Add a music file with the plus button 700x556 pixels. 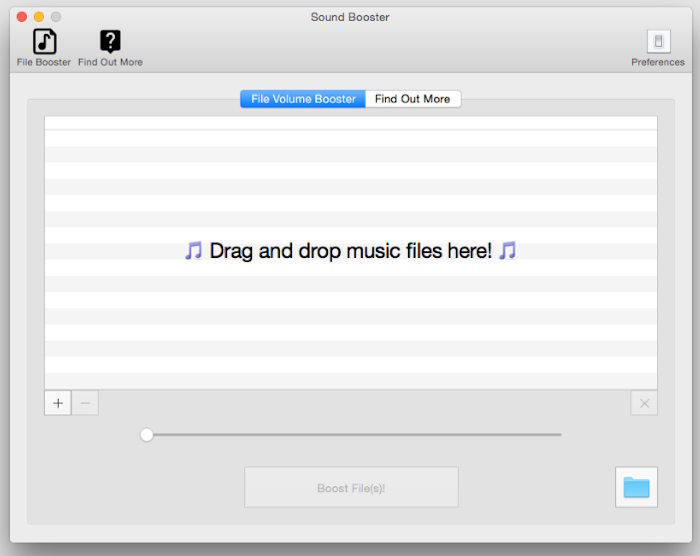pyautogui.click(x=58, y=403)
